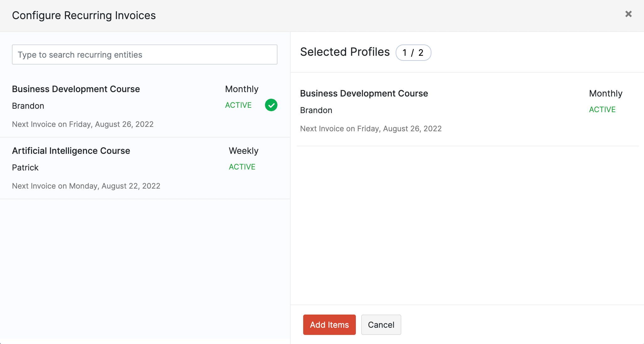This screenshot has width=644, height=344.
Task: Click the search recurring entities field
Action: pyautogui.click(x=145, y=55)
